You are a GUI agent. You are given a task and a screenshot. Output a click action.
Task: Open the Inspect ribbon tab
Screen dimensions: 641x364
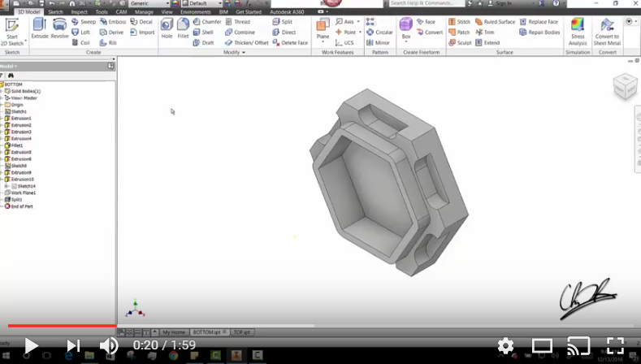[80, 12]
